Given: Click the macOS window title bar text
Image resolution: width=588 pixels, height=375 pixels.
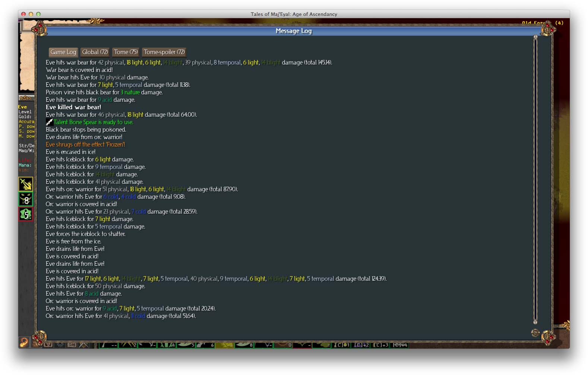Looking at the screenshot, I should (294, 14).
